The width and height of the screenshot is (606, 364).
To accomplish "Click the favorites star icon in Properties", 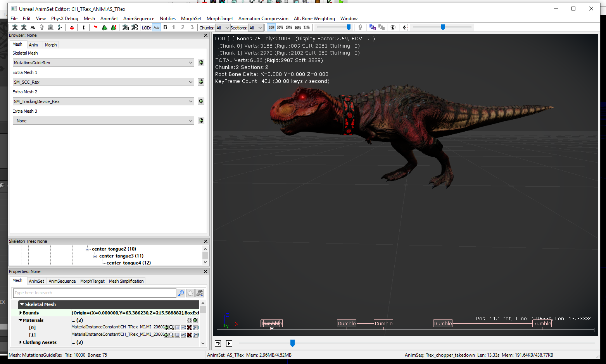I will 190,293.
